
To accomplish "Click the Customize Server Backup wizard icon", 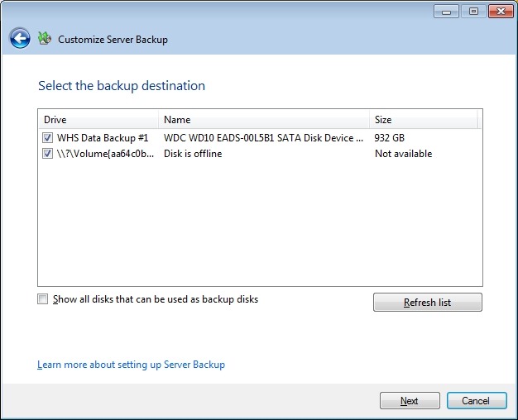I will 45,39.
